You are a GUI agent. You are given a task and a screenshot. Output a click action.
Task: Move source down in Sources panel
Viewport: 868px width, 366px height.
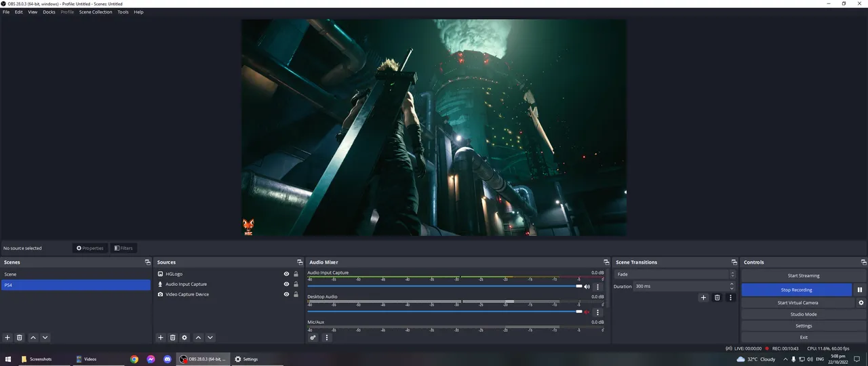pos(210,338)
